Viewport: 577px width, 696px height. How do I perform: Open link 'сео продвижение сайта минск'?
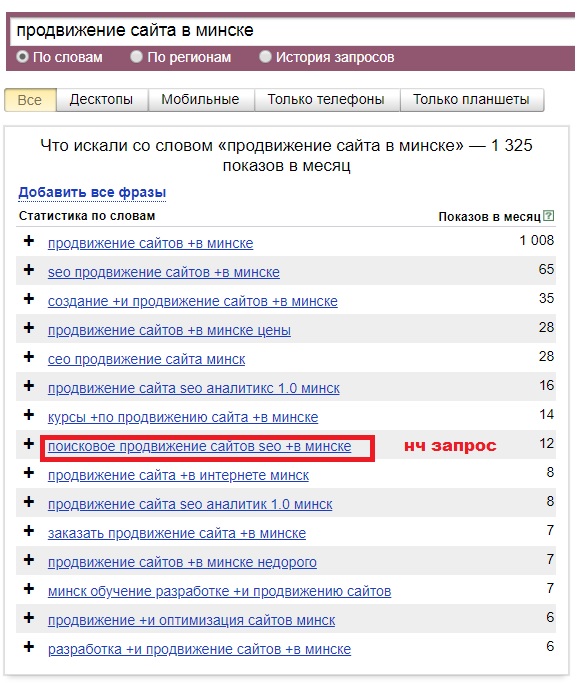(146, 359)
